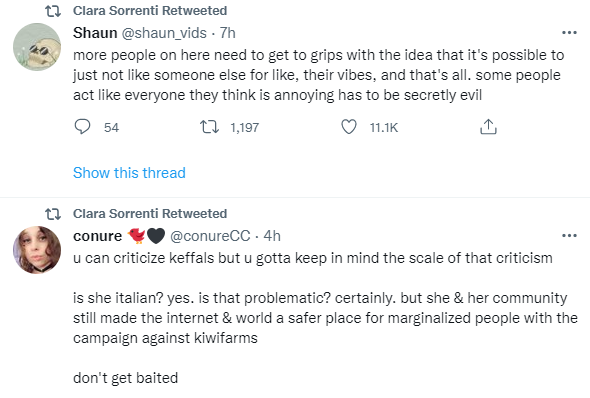Open Shaun's skull profile avatar
This screenshot has height=398, width=590.
click(x=37, y=47)
